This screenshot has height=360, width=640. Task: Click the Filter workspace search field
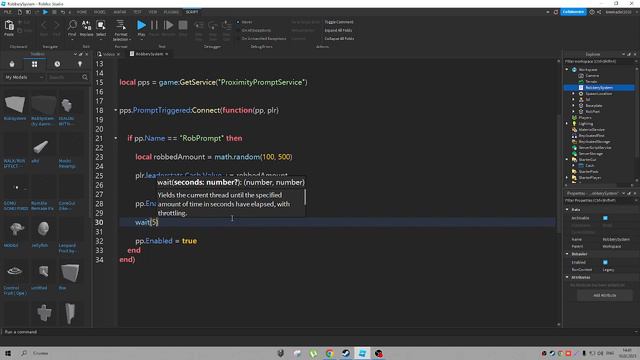599,62
